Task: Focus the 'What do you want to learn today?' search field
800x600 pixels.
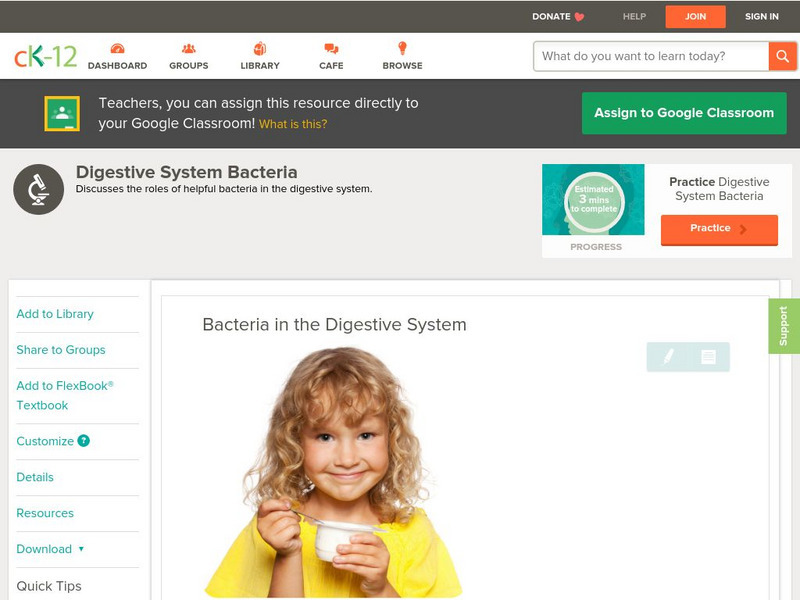Action: tap(651, 56)
